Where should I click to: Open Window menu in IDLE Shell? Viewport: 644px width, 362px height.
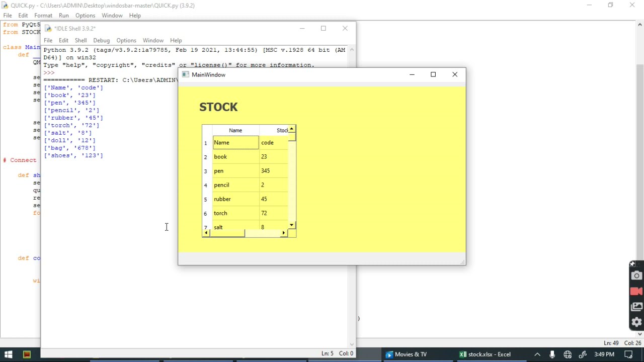point(153,40)
